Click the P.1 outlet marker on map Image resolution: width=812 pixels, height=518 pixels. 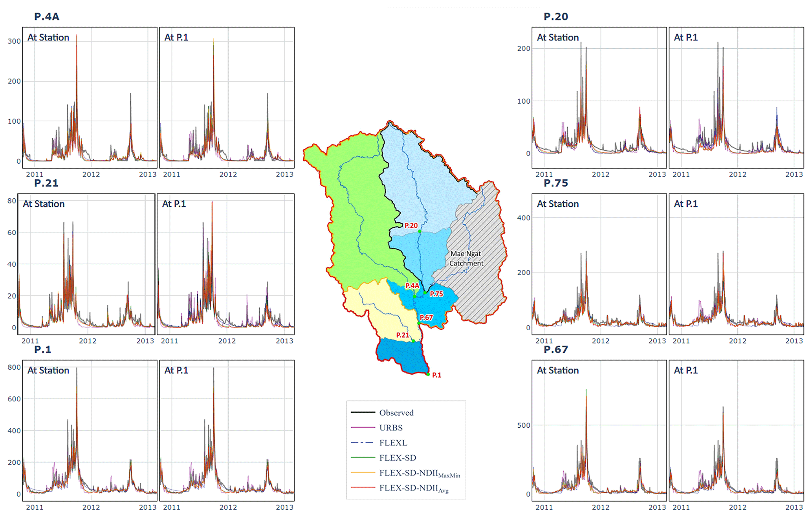coord(428,374)
